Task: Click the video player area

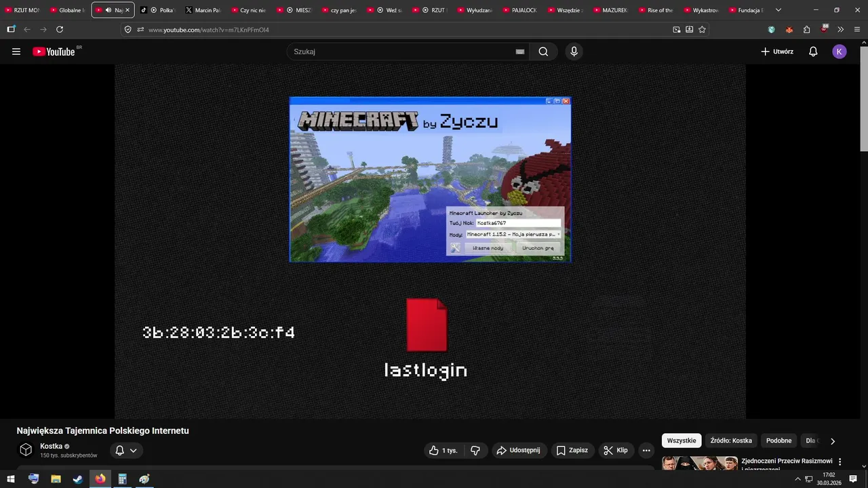Action: click(x=430, y=241)
